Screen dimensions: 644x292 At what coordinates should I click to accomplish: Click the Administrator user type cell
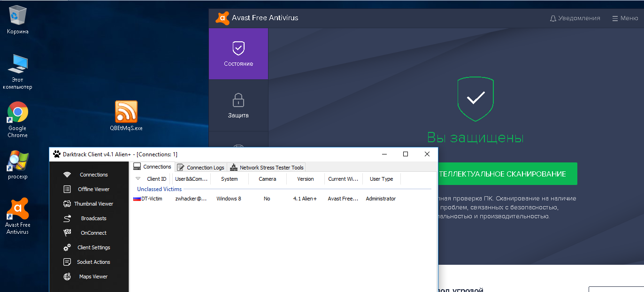click(x=381, y=199)
